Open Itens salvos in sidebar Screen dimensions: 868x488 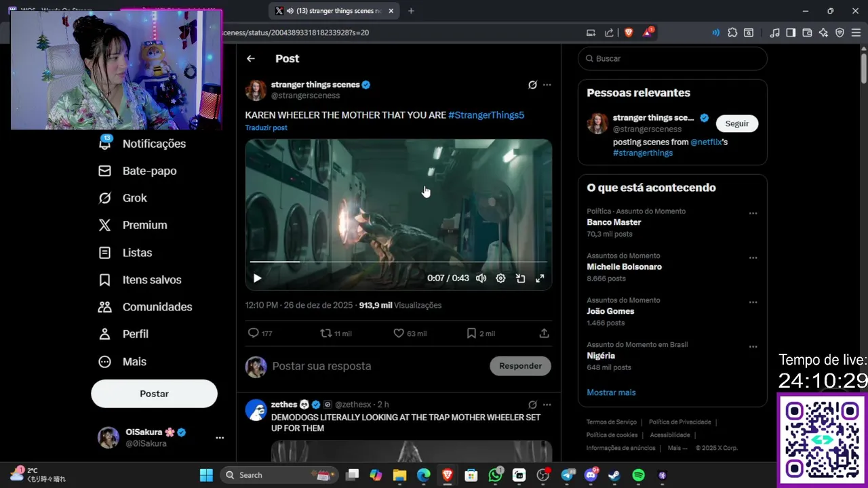pyautogui.click(x=140, y=279)
